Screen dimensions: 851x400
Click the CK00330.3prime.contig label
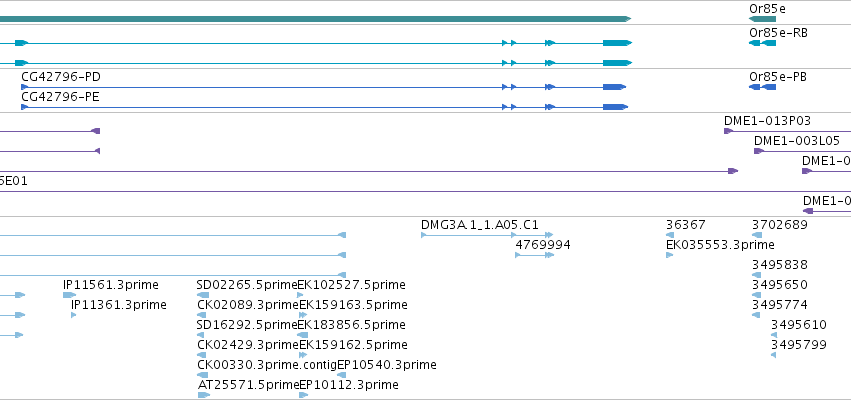point(267,365)
